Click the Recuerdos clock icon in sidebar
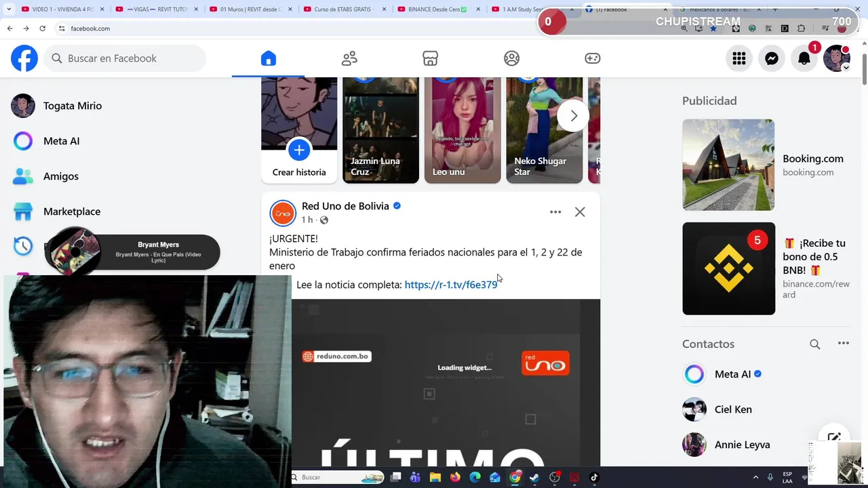 click(23, 246)
